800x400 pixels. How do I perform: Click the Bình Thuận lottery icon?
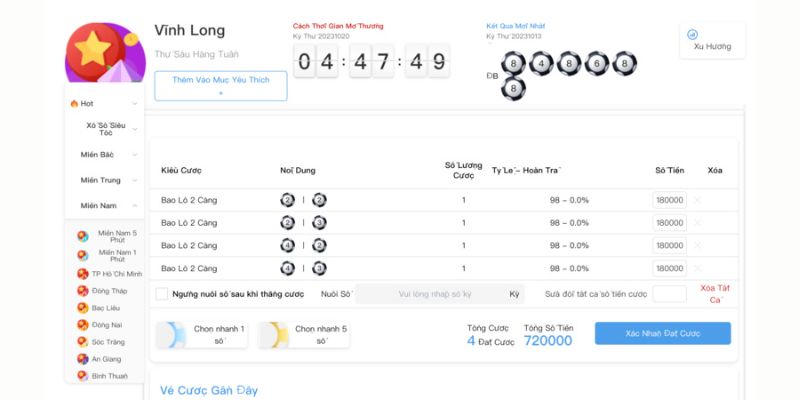(x=83, y=376)
